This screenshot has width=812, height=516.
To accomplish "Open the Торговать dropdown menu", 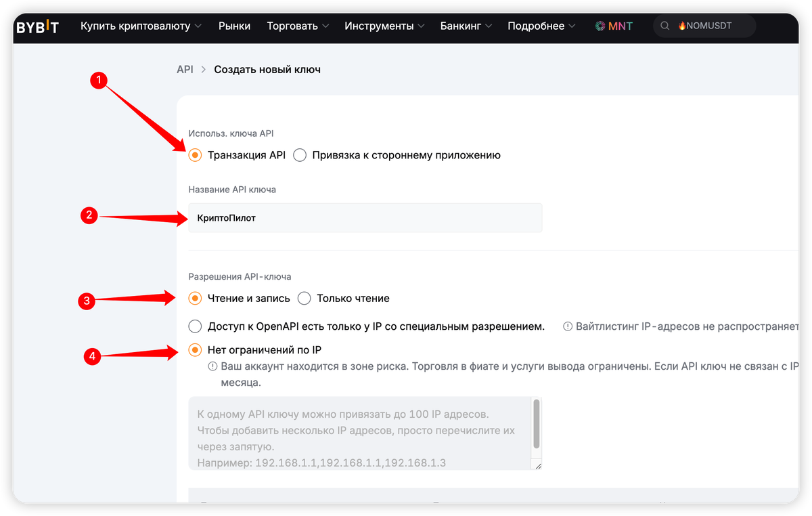I will 298,26.
